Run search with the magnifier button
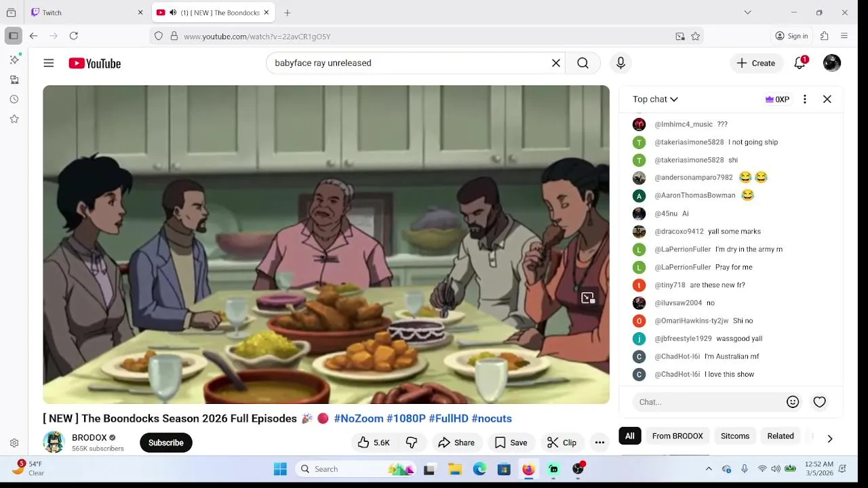This screenshot has width=868, height=488. coord(583,63)
